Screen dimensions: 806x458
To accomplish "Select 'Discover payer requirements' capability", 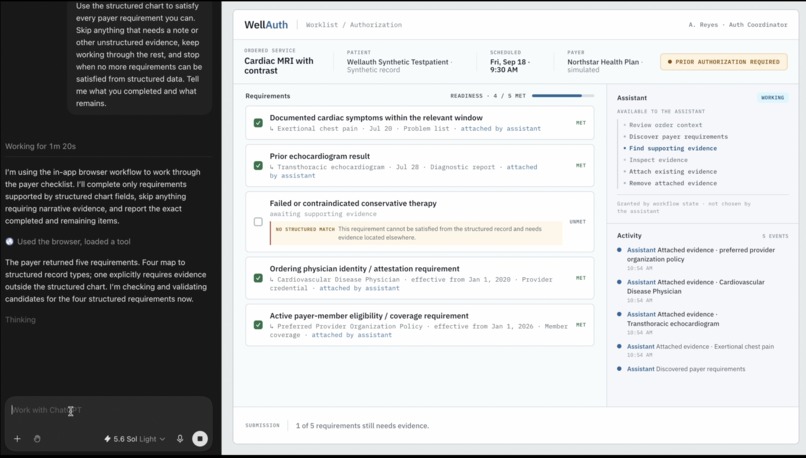I will point(679,137).
